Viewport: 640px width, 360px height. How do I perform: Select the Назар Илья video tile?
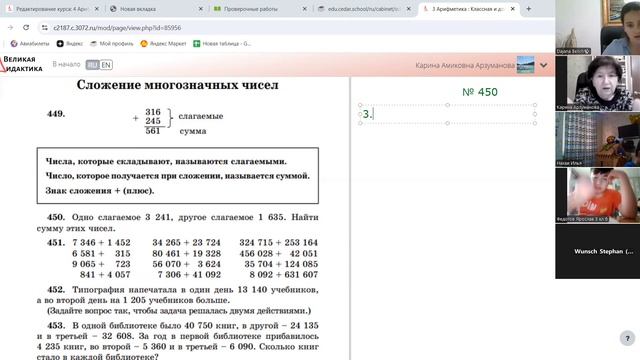coord(598,139)
